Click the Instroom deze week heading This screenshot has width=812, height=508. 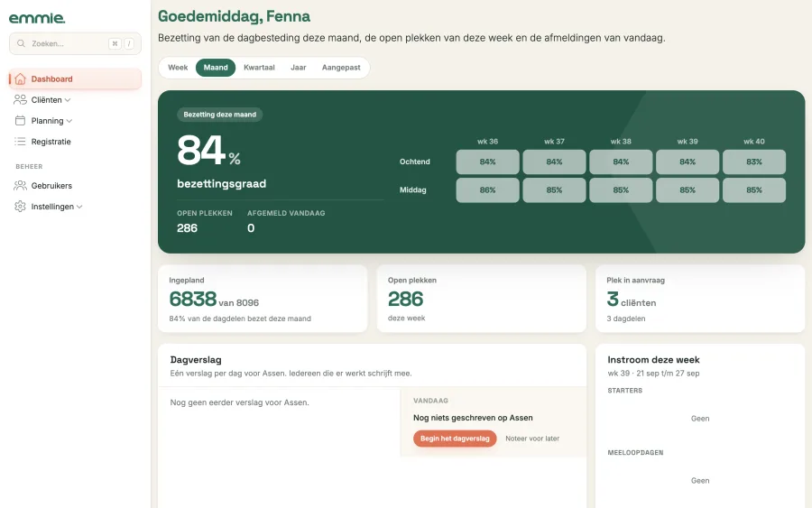point(653,359)
